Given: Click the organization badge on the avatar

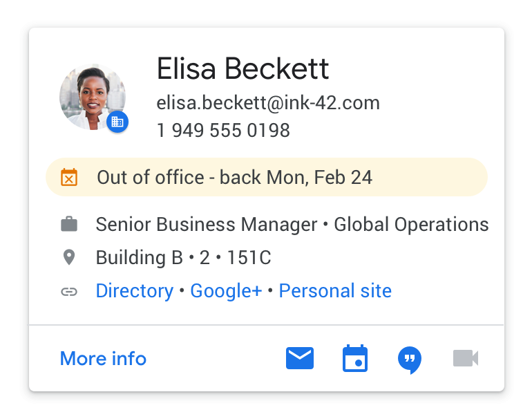Looking at the screenshot, I should pyautogui.click(x=117, y=122).
